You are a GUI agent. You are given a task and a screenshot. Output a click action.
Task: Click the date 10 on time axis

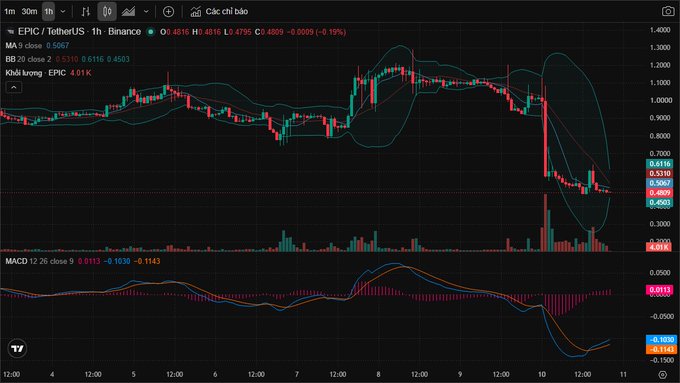pyautogui.click(x=542, y=374)
